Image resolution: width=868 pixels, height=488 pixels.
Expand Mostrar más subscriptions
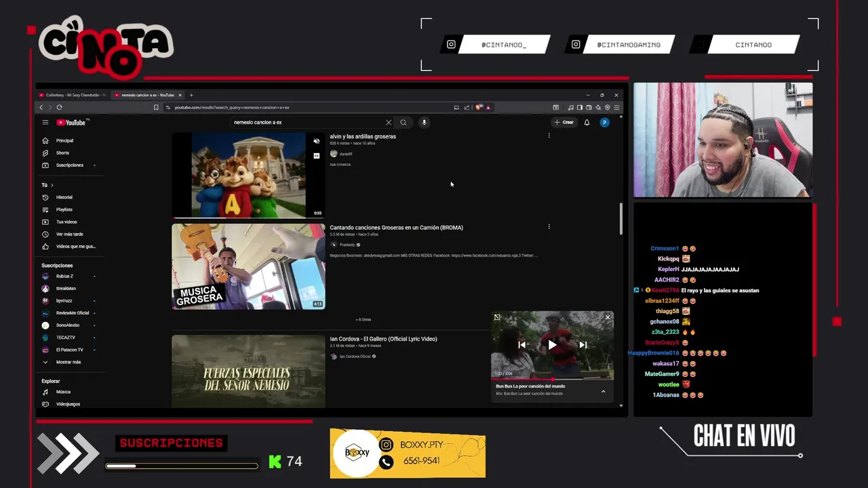(x=68, y=362)
